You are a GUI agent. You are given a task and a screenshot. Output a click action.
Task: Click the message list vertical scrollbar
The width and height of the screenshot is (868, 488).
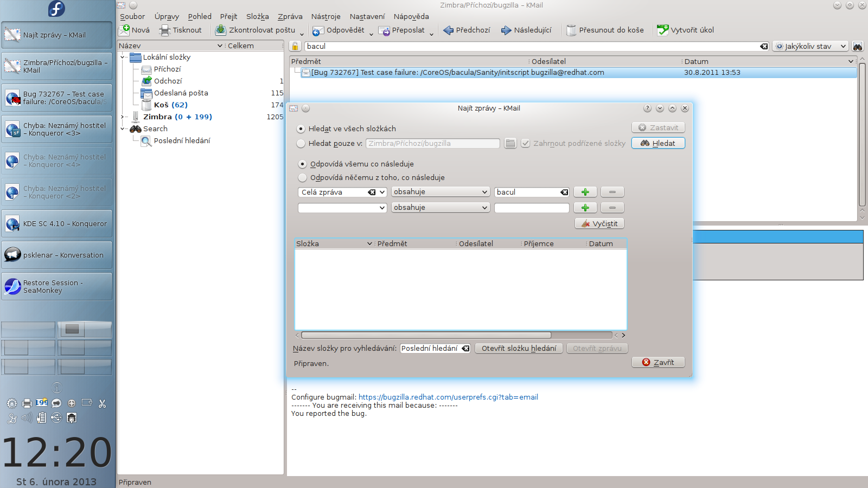pos(862,136)
